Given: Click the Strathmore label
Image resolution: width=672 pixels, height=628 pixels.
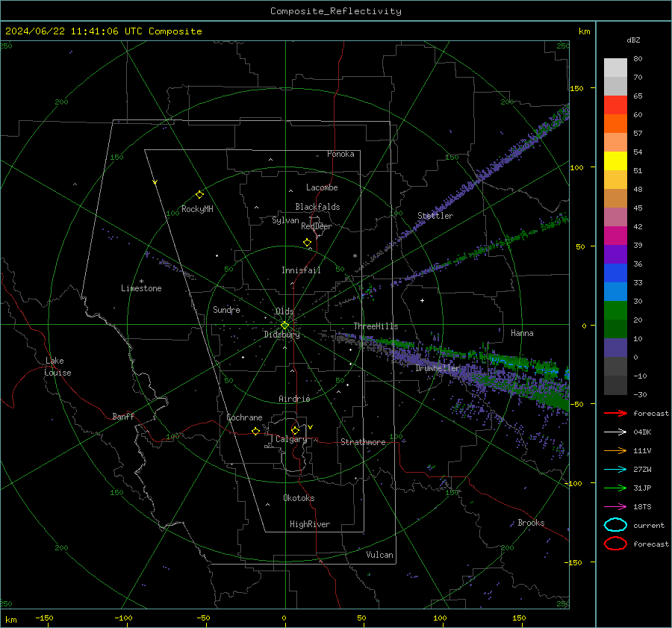Looking at the screenshot, I should (x=363, y=442).
